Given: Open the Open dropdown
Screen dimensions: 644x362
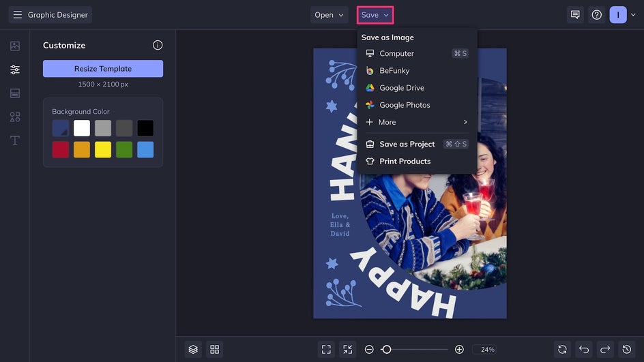Looking at the screenshot, I should 329,15.
